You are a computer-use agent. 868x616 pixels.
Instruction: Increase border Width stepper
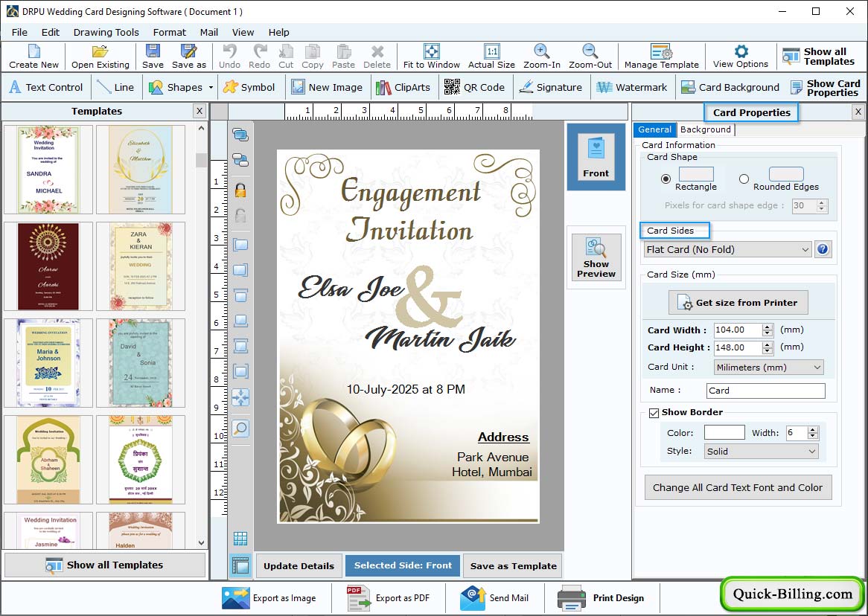coord(813,429)
